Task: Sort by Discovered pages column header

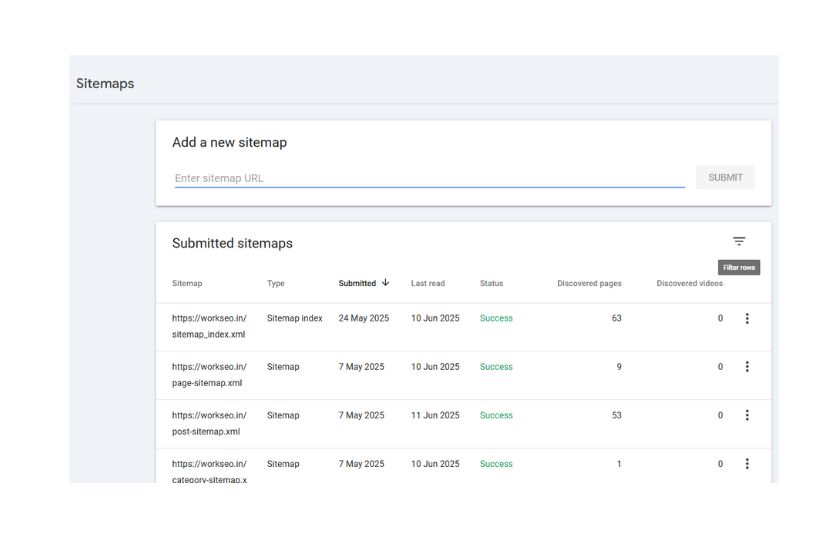Action: tap(589, 283)
